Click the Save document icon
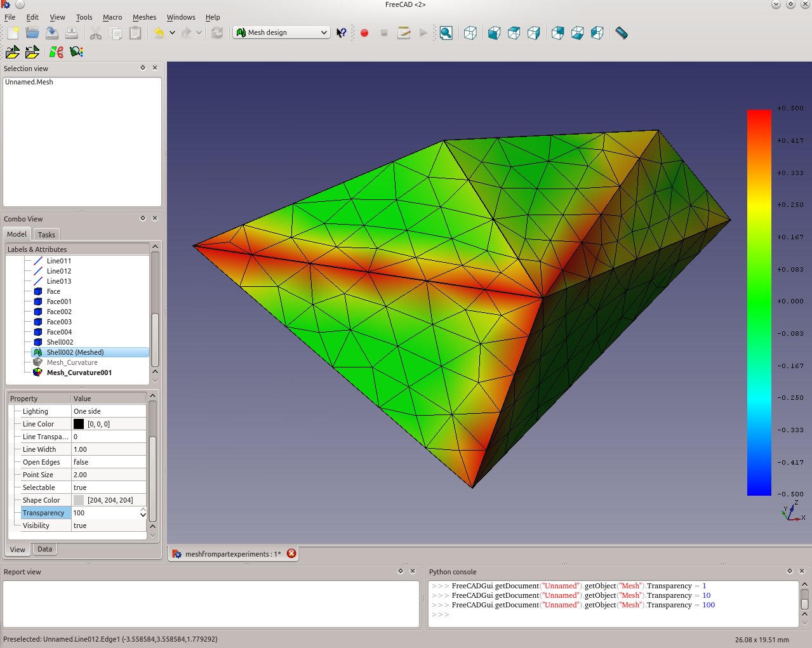This screenshot has height=648, width=812. pyautogui.click(x=52, y=32)
